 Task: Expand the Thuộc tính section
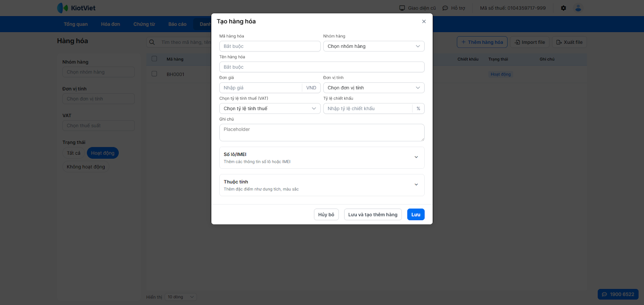tap(416, 185)
